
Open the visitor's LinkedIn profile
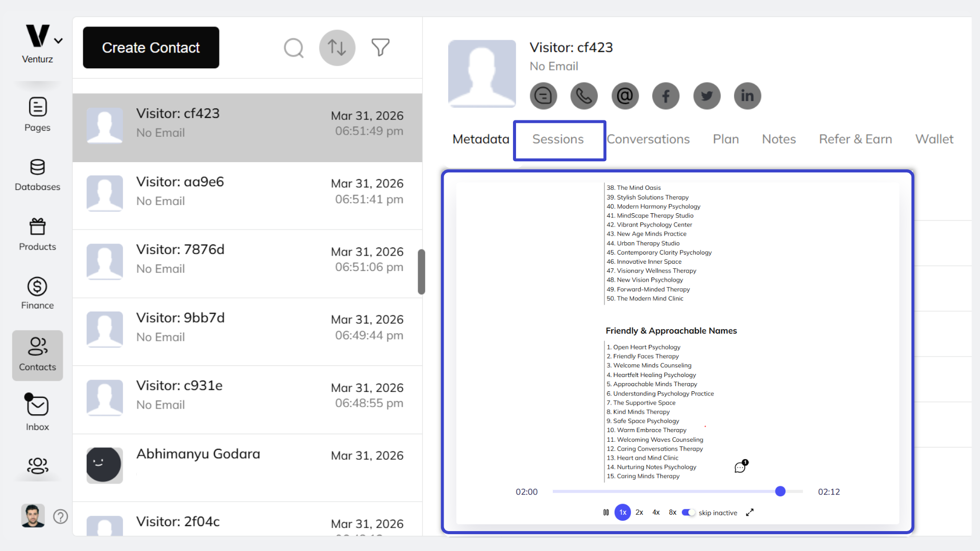[747, 96]
